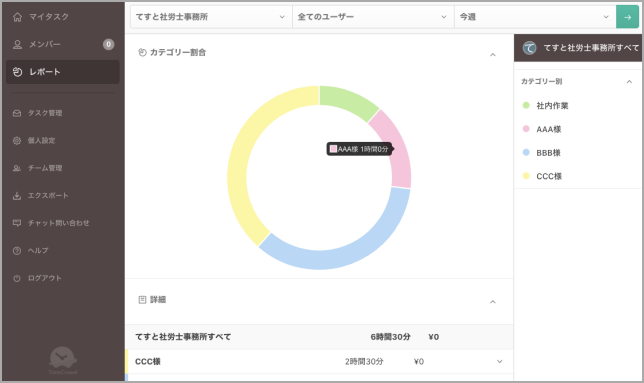Click the エクスポート download icon
Screen dimensions: 644x383
[17, 195]
